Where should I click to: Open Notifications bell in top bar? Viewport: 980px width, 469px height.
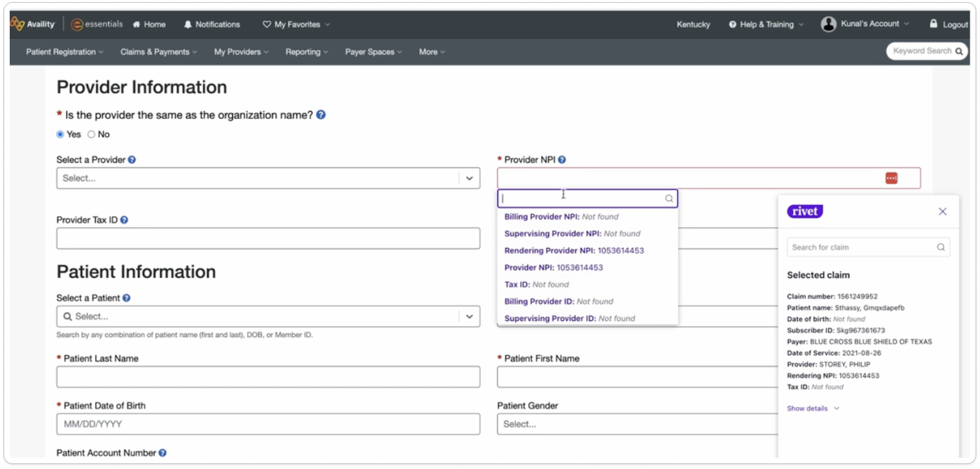click(x=212, y=24)
